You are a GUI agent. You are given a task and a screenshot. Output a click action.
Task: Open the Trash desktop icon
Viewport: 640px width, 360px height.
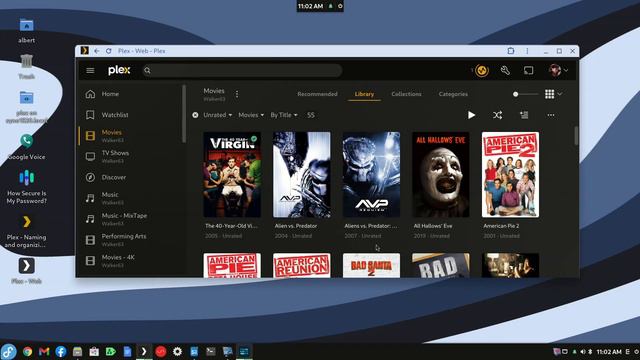pyautogui.click(x=27, y=67)
